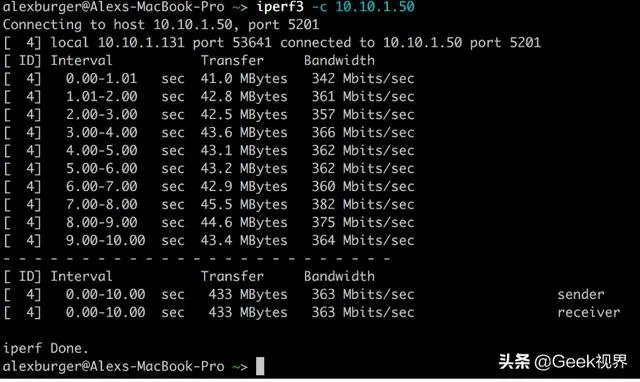Click the 'Connecting to host 10.10.1.50' line
Viewport: 640px width, 382px height.
pyautogui.click(x=161, y=24)
